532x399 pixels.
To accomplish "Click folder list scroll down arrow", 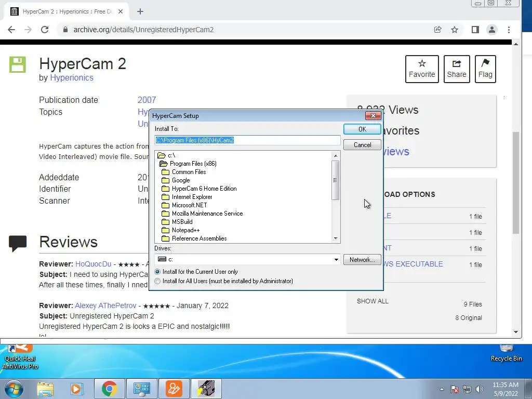I will tap(336, 238).
